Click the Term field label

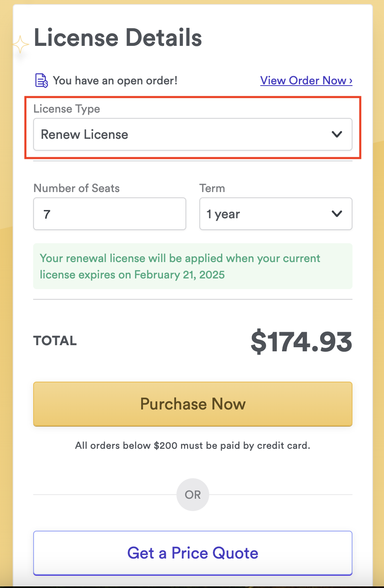pos(212,188)
